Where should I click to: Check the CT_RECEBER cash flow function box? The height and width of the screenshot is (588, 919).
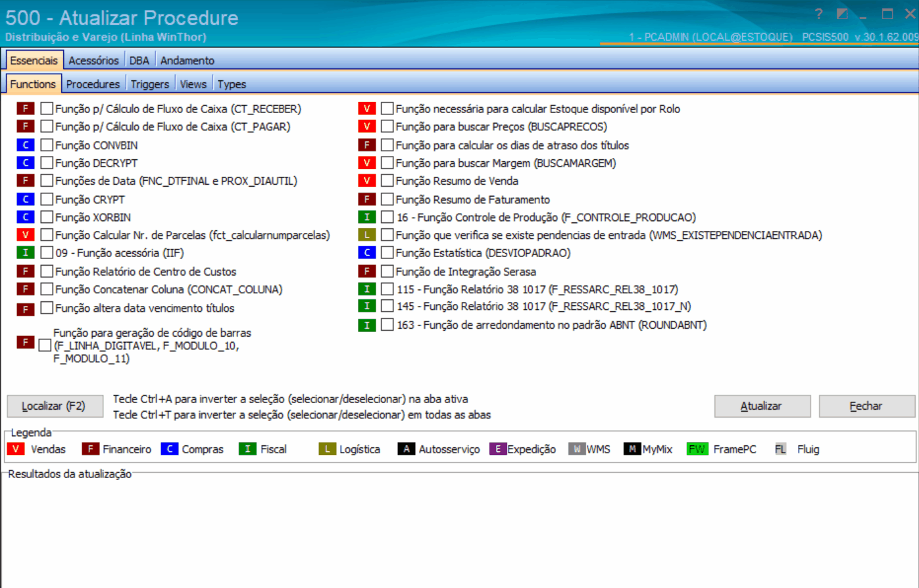47,109
